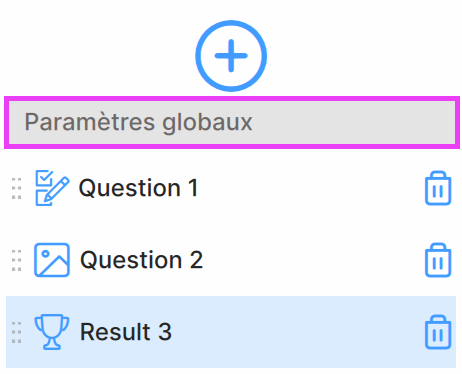
Task: Delete Question 2 using trash icon
Action: click(x=438, y=260)
